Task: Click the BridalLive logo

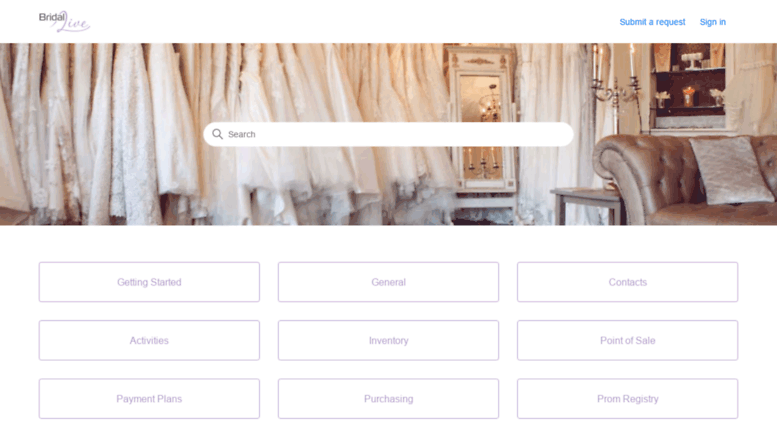Action: click(64, 21)
